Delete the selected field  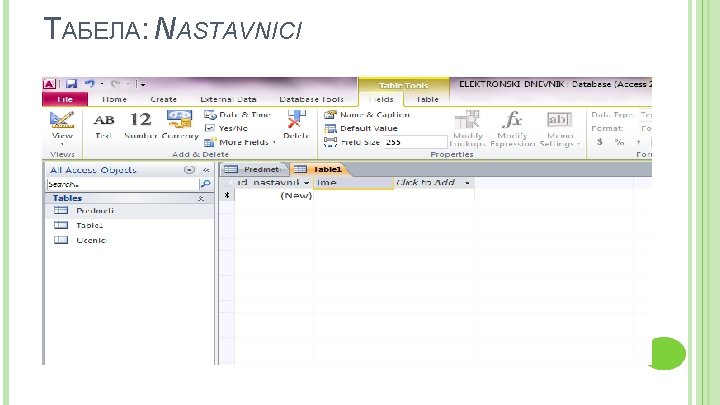tap(296, 125)
